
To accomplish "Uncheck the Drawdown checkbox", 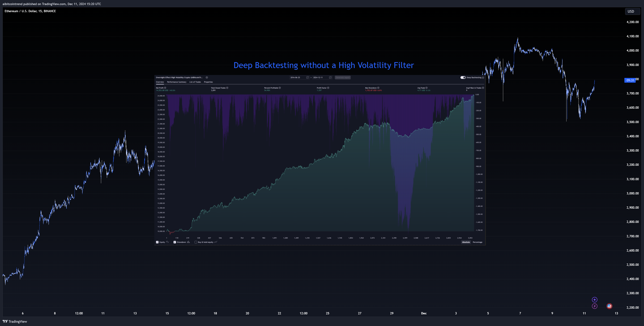I will coord(175,242).
